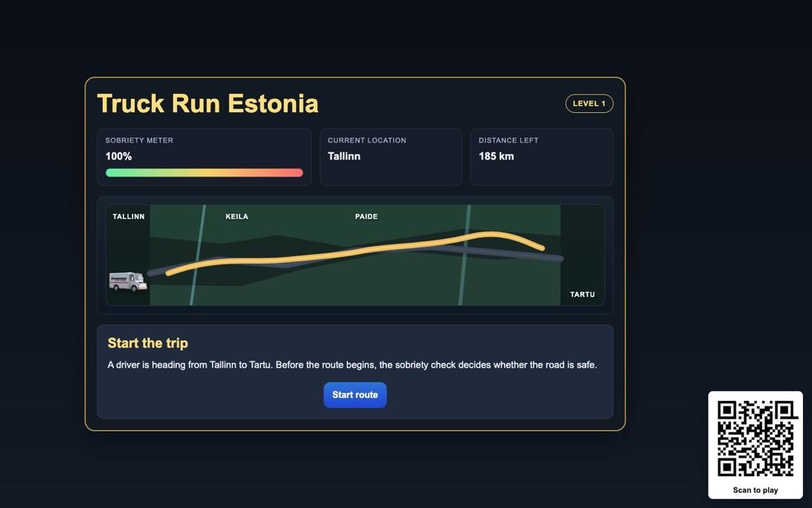Click the sobriety meter gradient bar
The height and width of the screenshot is (508, 812).
(204, 173)
